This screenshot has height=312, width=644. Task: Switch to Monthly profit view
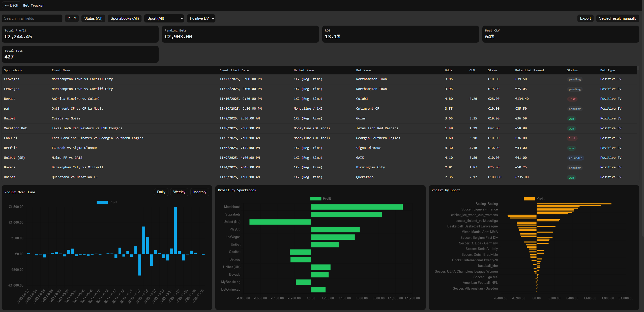click(x=199, y=192)
